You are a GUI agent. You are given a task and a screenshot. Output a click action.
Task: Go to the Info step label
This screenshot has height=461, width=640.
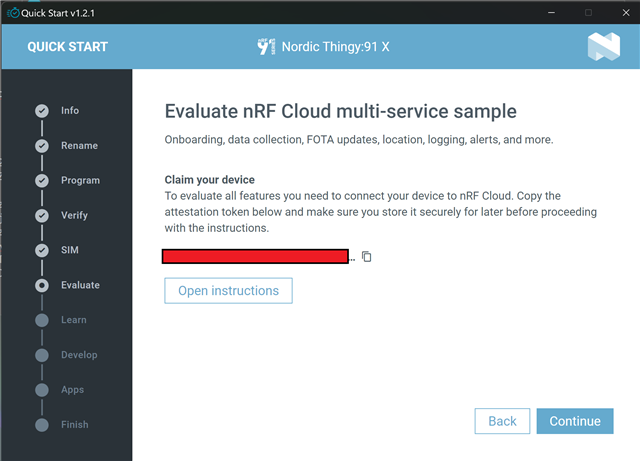70,111
